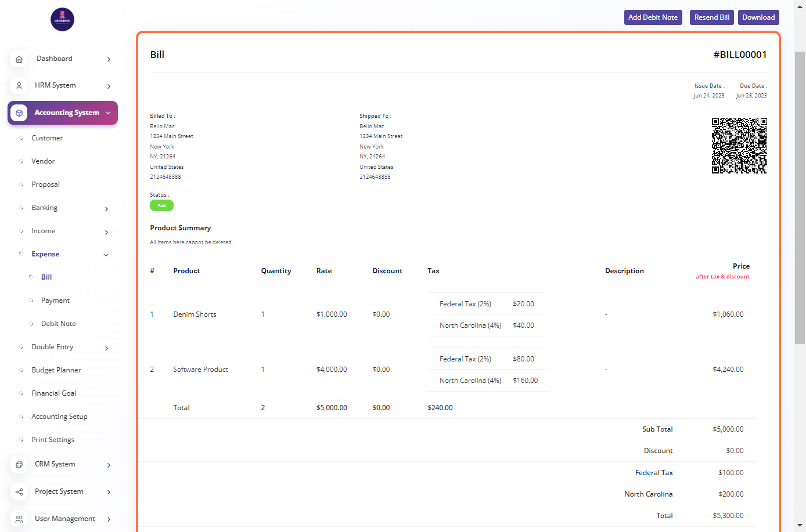Click the HRM System person icon
The height and width of the screenshot is (532, 806).
coord(19,86)
